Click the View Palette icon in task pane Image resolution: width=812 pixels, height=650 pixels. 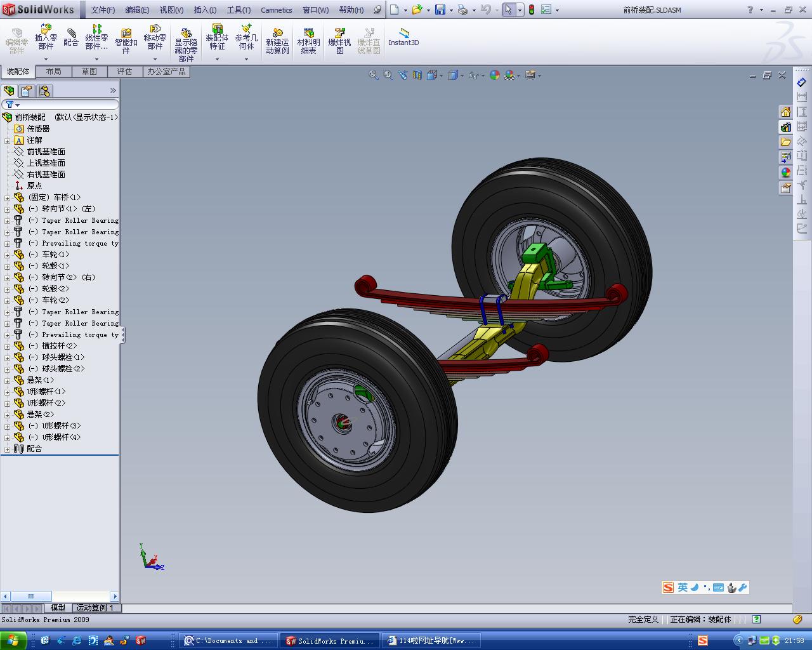pyautogui.click(x=786, y=157)
